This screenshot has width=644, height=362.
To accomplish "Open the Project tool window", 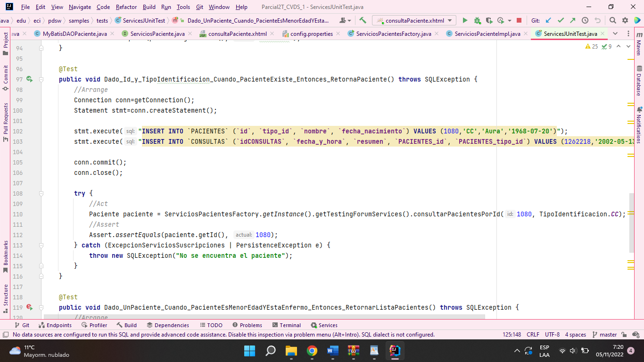I will tap(6, 44).
